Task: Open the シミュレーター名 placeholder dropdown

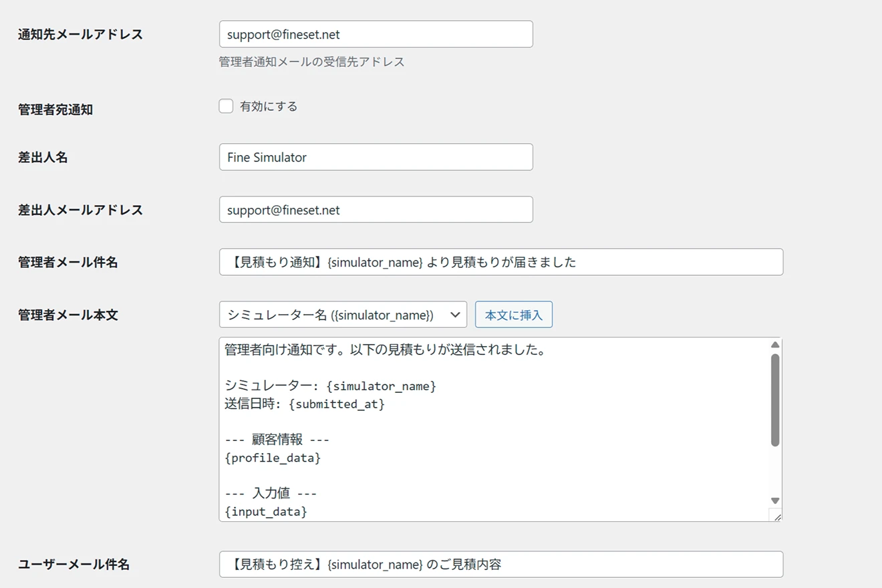Action: (343, 315)
